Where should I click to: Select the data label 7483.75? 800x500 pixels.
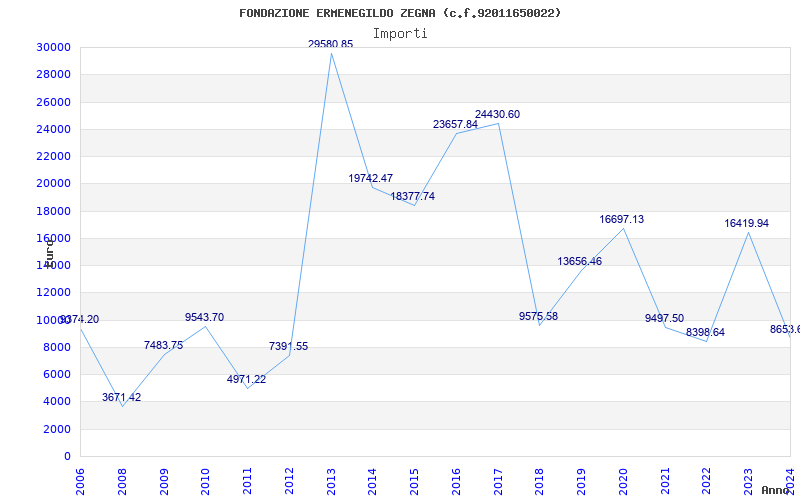(163, 345)
